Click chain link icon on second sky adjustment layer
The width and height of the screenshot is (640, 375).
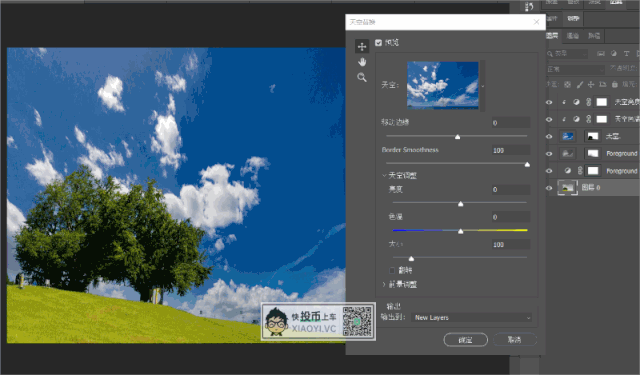click(588, 119)
